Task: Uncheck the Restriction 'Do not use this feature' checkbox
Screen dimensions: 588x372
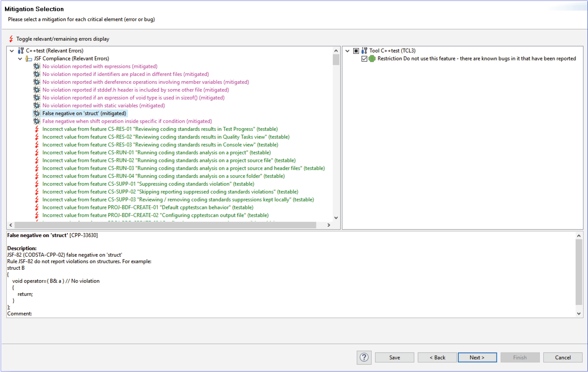Action: click(x=364, y=58)
